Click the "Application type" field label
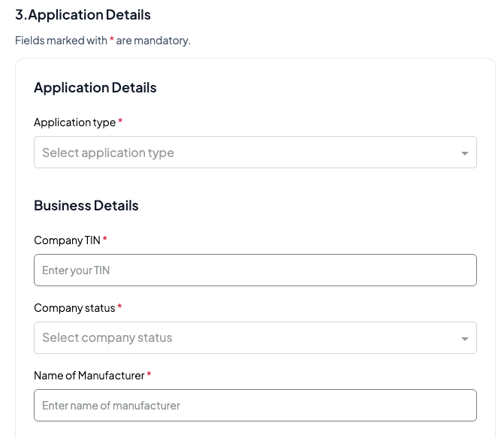Viewport: 504px width, 438px height. click(74, 122)
